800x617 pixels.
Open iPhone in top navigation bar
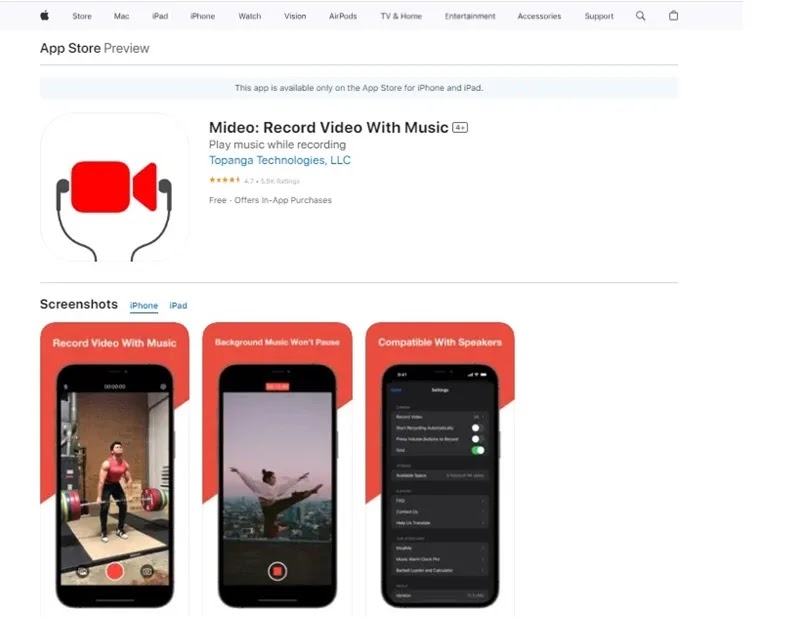(203, 16)
